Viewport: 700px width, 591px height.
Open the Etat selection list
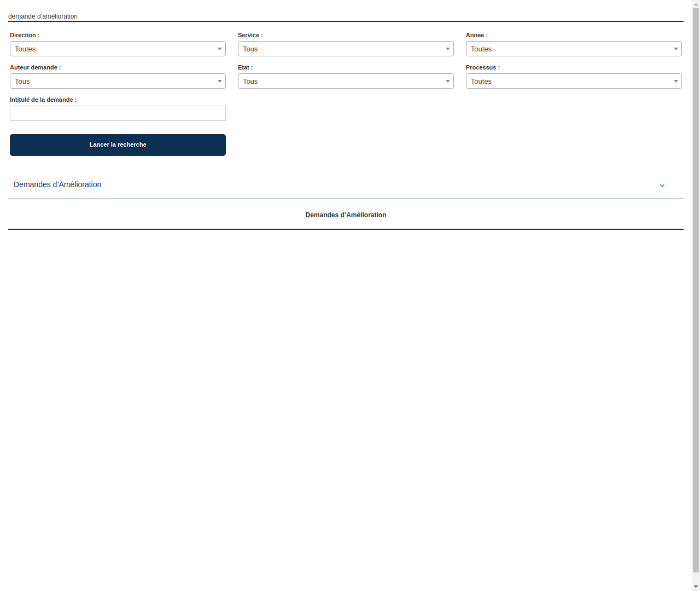click(x=346, y=81)
